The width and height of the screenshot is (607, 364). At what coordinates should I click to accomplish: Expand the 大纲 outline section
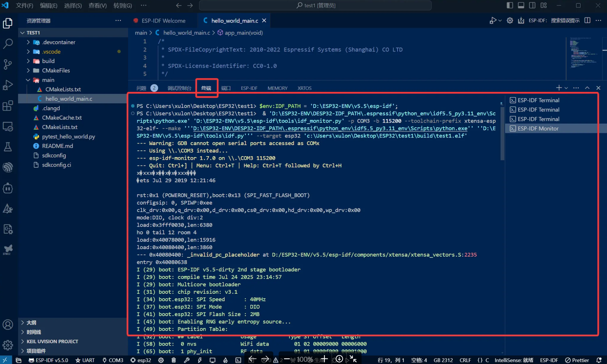[x=32, y=322]
